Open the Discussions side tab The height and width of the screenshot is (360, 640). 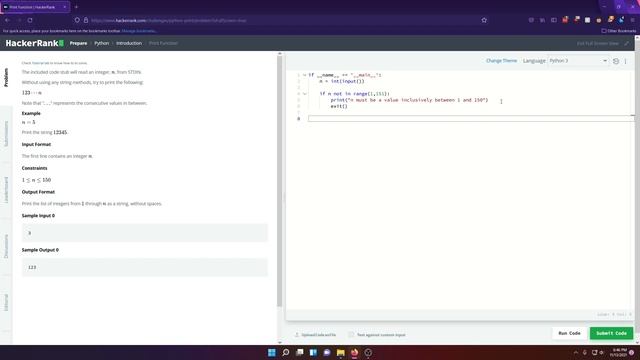6,246
